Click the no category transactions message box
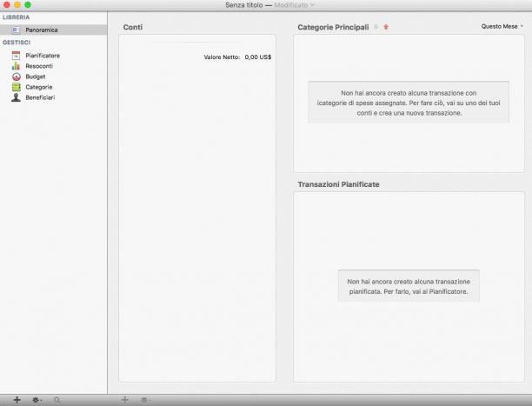This screenshot has height=406, width=532. (x=409, y=103)
